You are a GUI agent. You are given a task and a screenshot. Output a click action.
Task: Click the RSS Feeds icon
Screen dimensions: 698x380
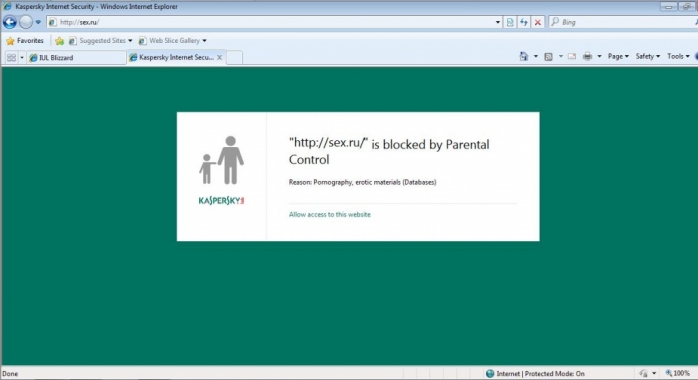pyautogui.click(x=548, y=57)
